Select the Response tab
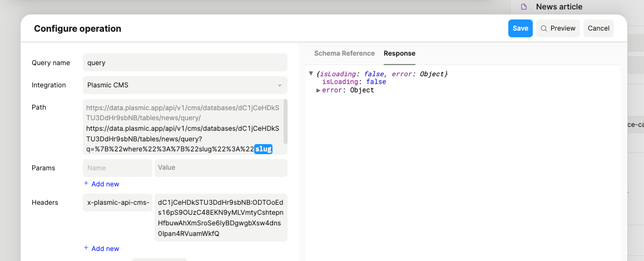Viewport: 644px width, 261px height. click(x=399, y=53)
